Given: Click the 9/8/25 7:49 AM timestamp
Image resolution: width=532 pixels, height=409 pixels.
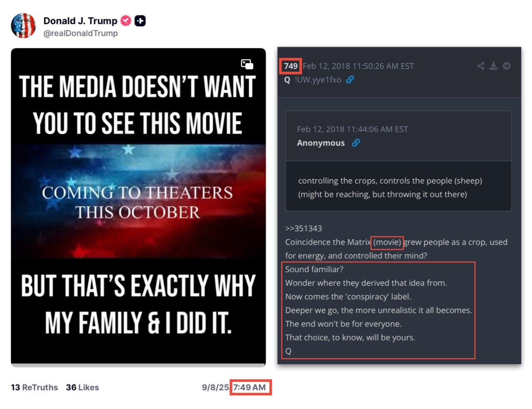Looking at the screenshot, I should [x=234, y=387].
